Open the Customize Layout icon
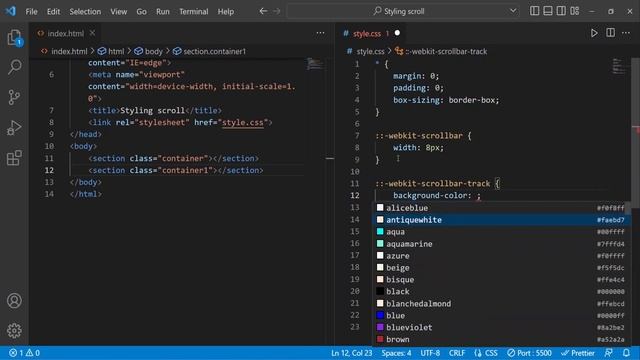The height and width of the screenshot is (360, 640). coord(575,11)
